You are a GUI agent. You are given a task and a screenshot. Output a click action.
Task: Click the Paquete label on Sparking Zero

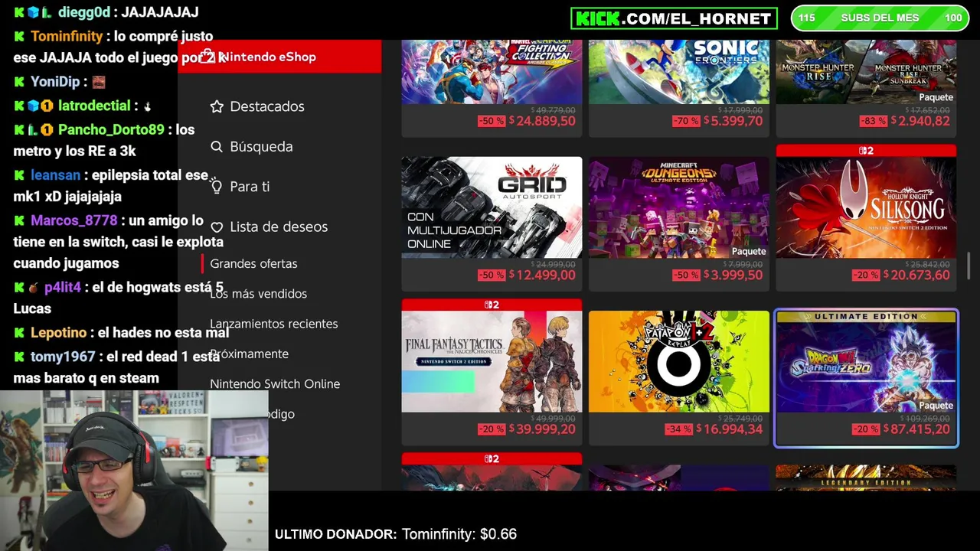coord(936,406)
